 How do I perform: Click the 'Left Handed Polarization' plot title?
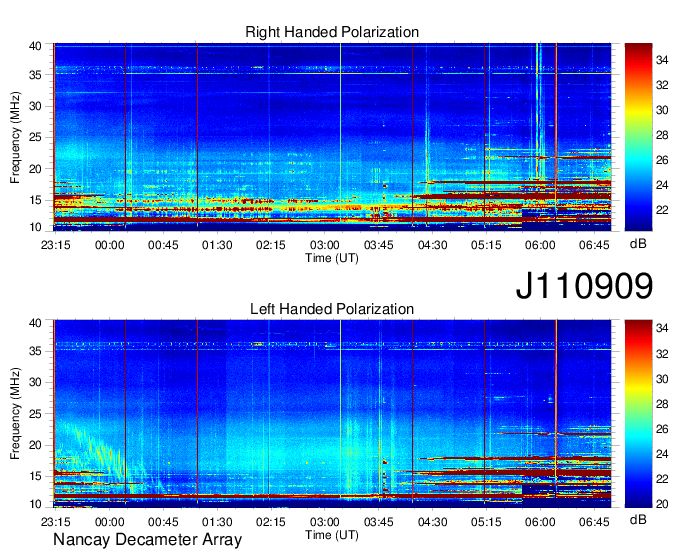pos(332,309)
